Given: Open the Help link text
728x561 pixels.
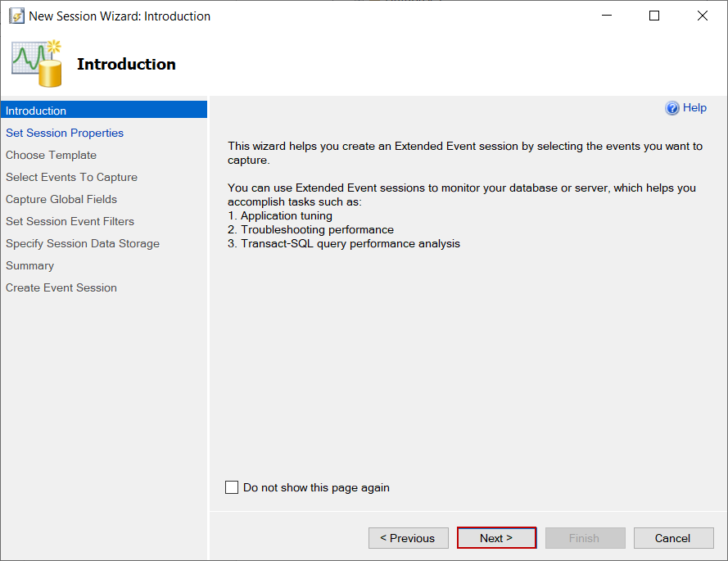Looking at the screenshot, I should [694, 108].
